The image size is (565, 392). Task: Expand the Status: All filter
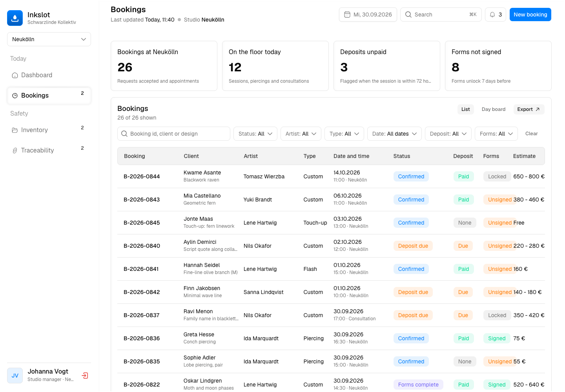255,134
